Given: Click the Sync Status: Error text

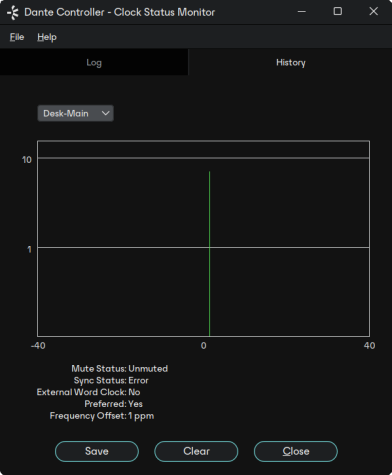Looking at the screenshot, I should [111, 380].
